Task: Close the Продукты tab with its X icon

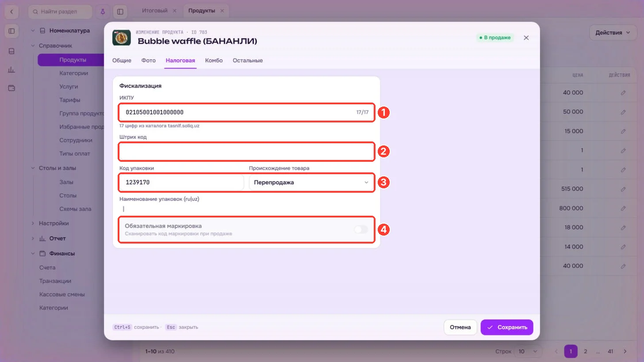Action: (222, 11)
